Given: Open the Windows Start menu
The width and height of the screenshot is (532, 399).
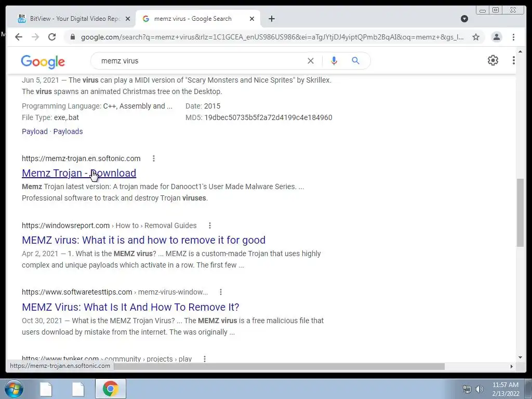Looking at the screenshot, I should point(14,389).
